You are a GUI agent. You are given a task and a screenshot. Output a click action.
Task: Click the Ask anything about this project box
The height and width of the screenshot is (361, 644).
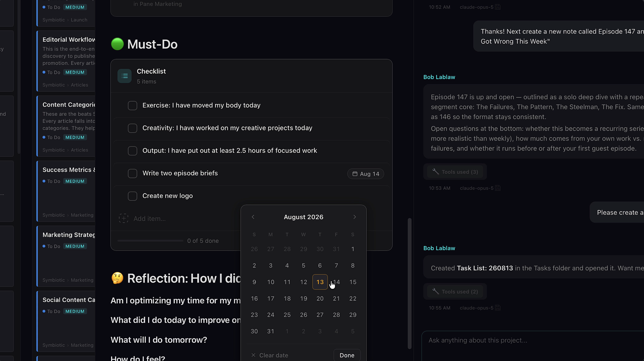[533, 346]
